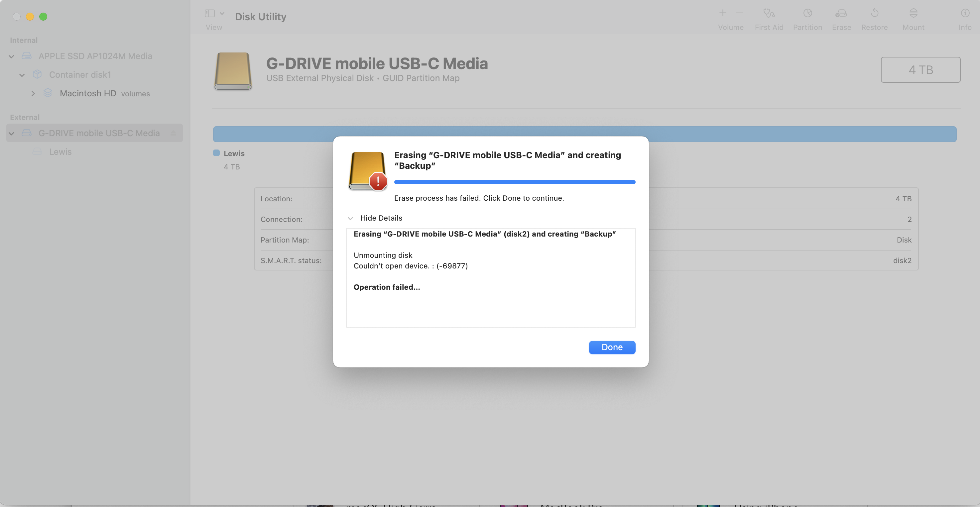Click the Mount toolbar icon
This screenshot has width=980, height=507.
913,14
